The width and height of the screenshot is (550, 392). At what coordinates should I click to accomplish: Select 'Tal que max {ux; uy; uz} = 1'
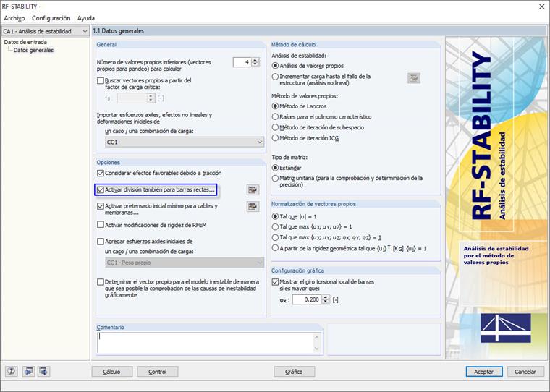275,227
